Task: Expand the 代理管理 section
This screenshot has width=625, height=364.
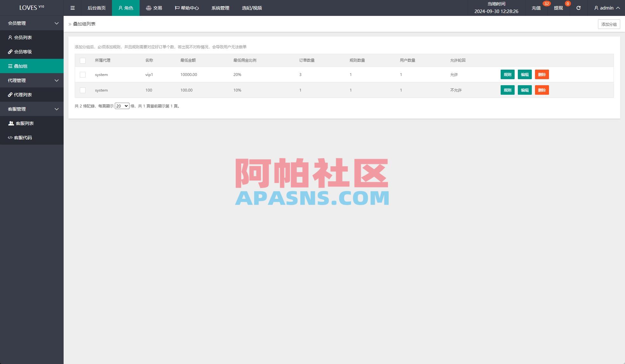Action: coord(32,80)
